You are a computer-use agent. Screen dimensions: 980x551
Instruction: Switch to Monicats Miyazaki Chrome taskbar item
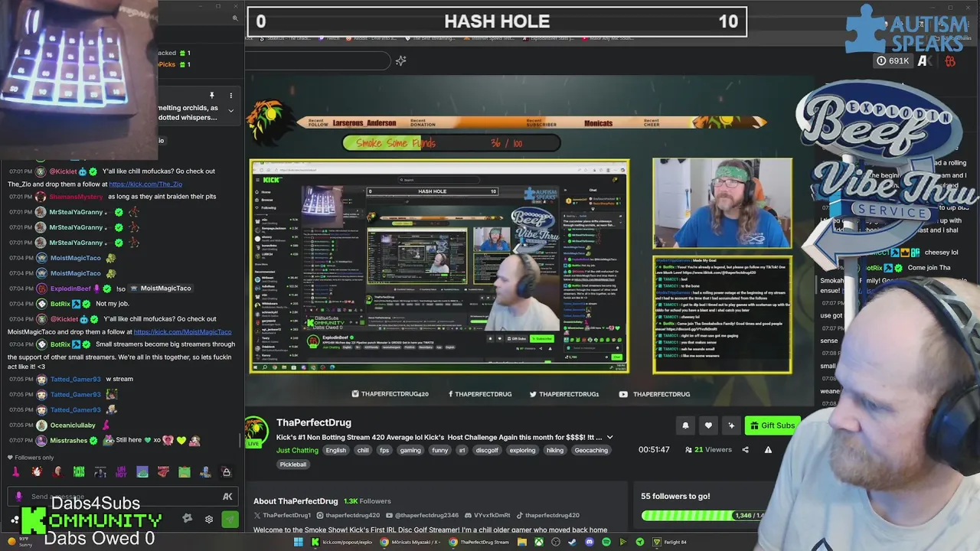point(412,542)
